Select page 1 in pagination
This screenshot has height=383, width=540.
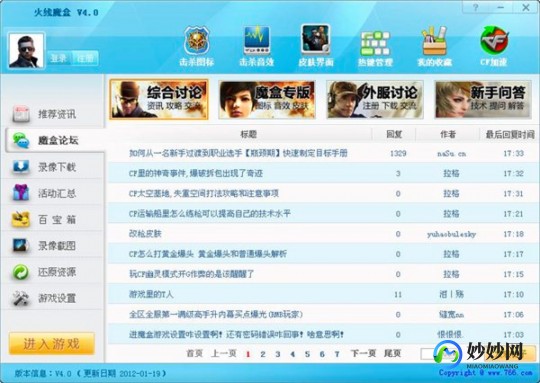tap(248, 354)
